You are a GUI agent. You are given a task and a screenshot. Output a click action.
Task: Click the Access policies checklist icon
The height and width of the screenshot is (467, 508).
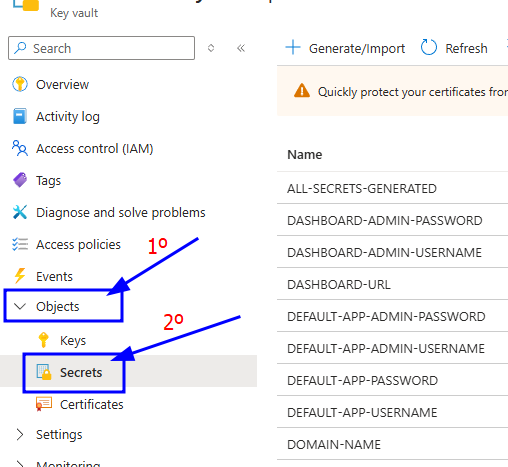coord(20,244)
